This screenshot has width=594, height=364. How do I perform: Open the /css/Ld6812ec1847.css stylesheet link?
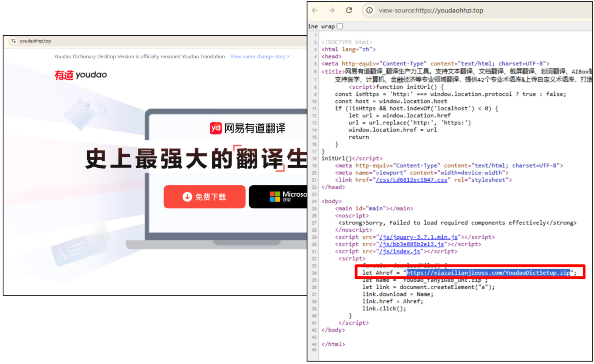[x=411, y=180]
